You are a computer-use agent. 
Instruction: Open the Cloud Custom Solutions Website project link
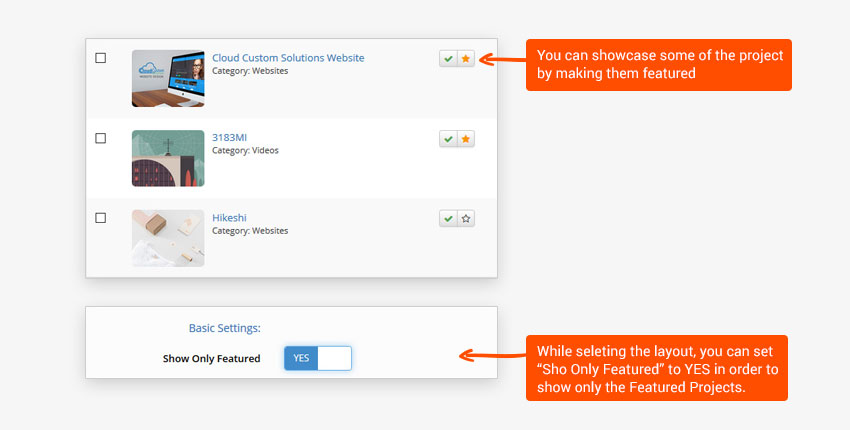288,58
